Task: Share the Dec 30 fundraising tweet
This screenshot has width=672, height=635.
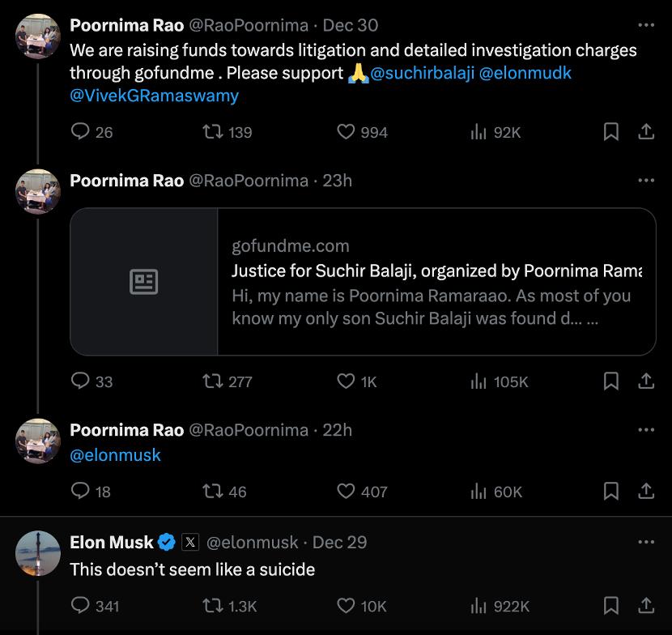Action: click(646, 131)
